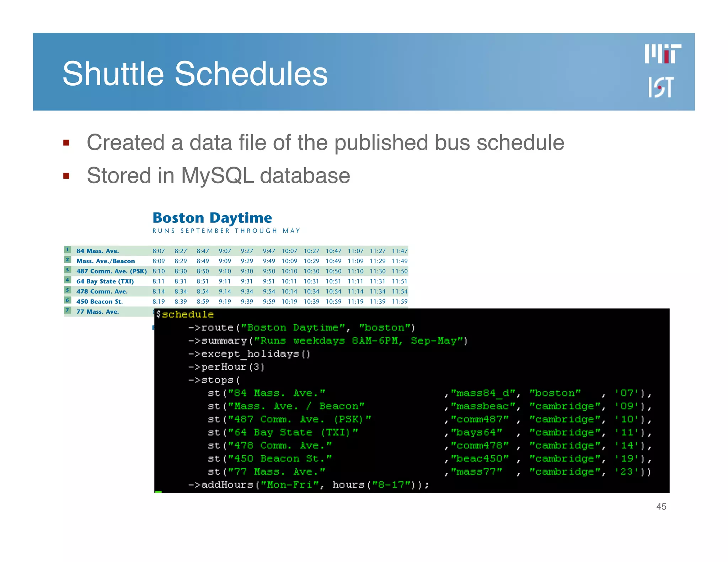This screenshot has height=562, width=728.
Task: Click the 11:14 time for 478 Comm. Ave.
Action: pyautogui.click(x=355, y=292)
